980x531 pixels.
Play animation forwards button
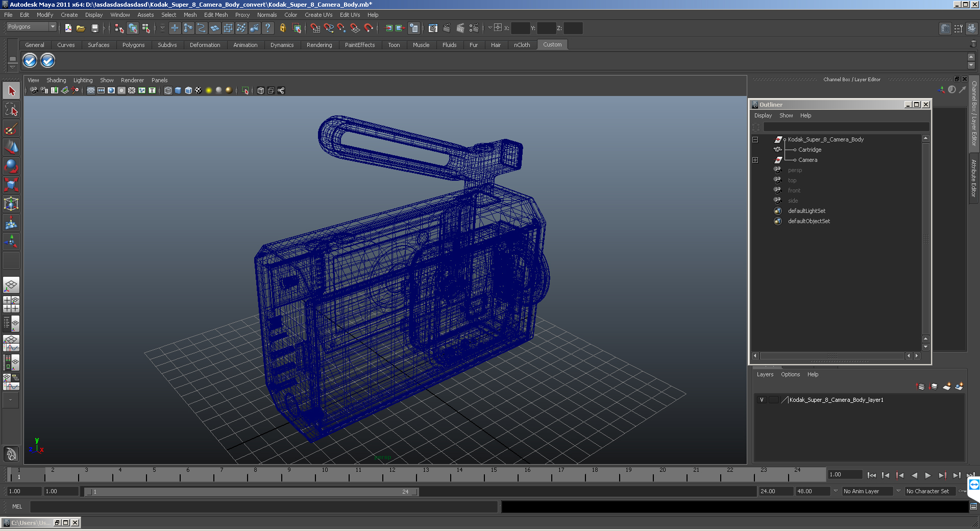(x=928, y=475)
